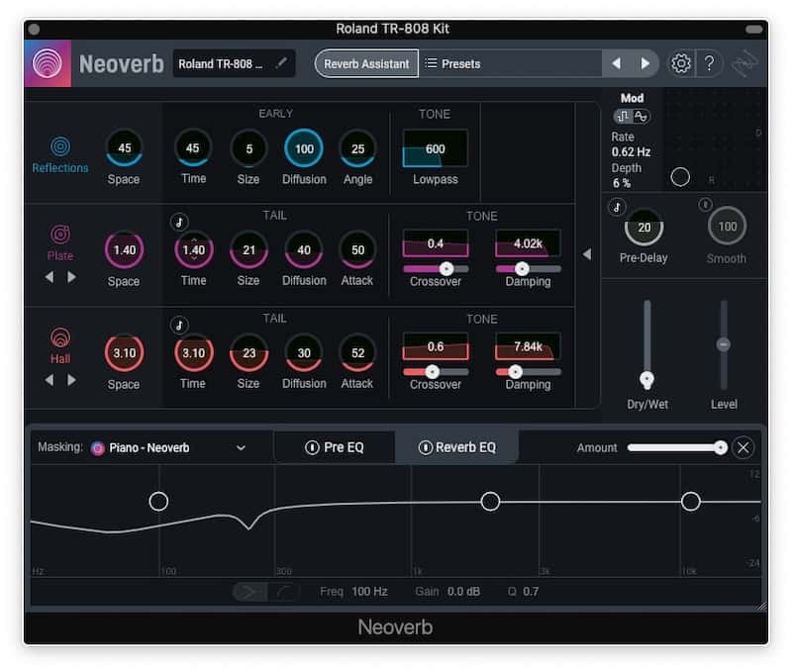This screenshot has width=792, height=672.
Task: Click the Reflections engine icon
Action: [60, 146]
